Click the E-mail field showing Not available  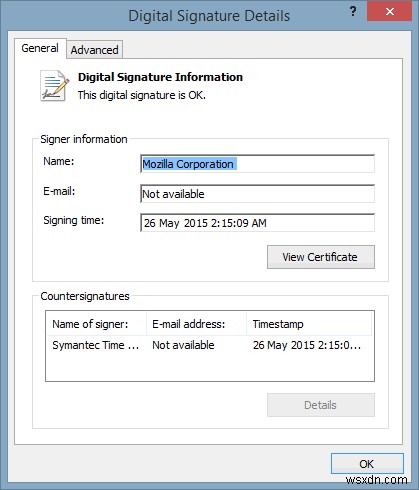(257, 194)
